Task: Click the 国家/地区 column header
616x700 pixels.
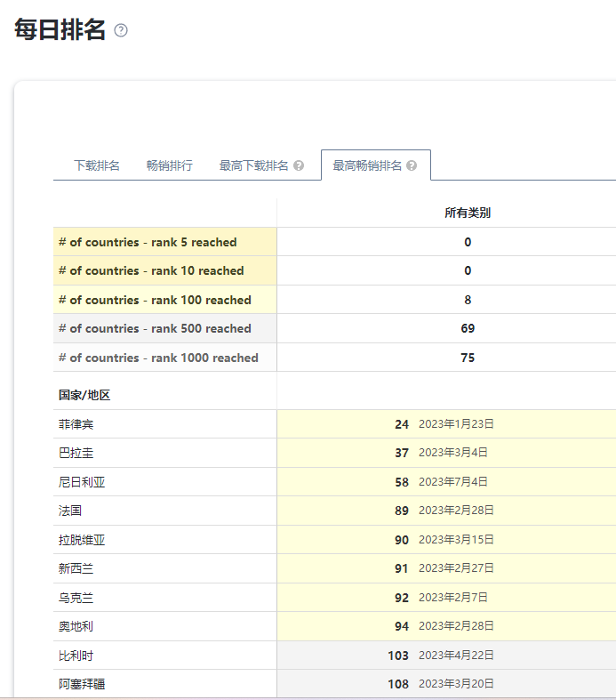Action: tap(84, 395)
